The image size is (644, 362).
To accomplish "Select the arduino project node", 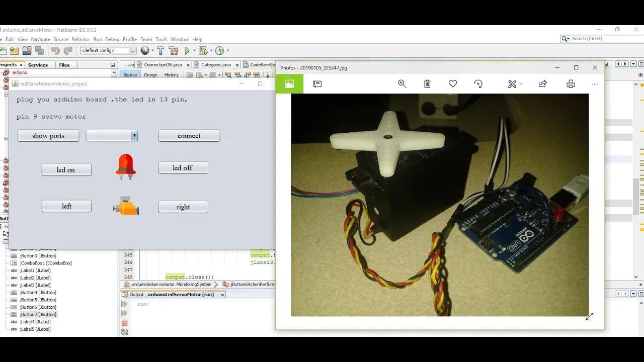I will tap(19, 72).
